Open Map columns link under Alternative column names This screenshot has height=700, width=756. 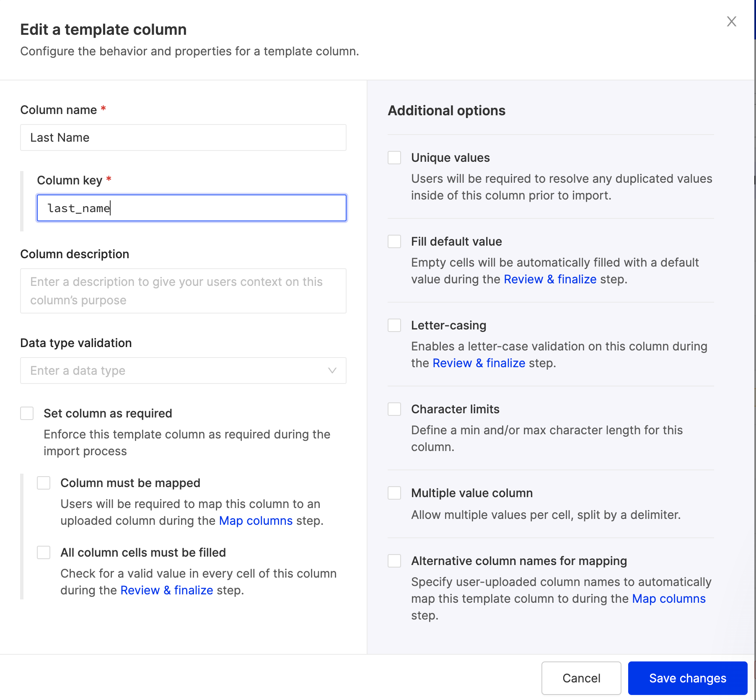668,599
